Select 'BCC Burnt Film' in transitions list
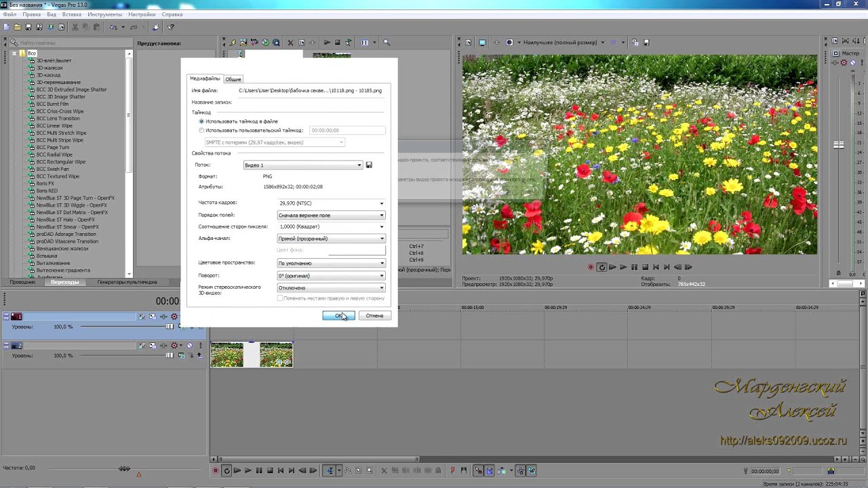 52,104
